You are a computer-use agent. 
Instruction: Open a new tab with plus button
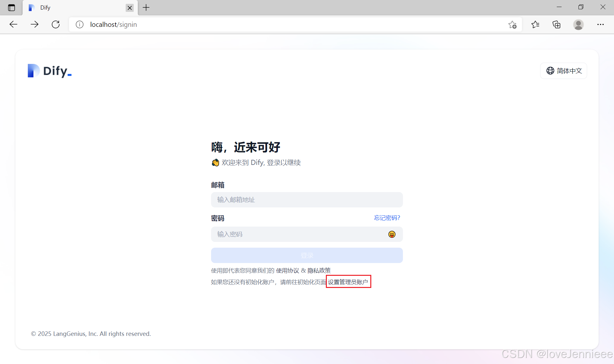(146, 8)
